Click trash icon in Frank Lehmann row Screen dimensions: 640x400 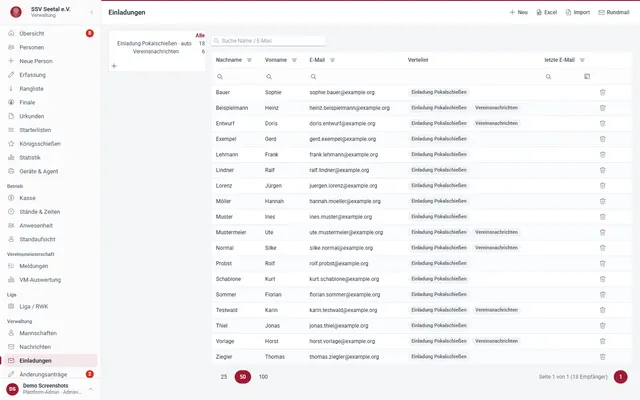pos(602,154)
